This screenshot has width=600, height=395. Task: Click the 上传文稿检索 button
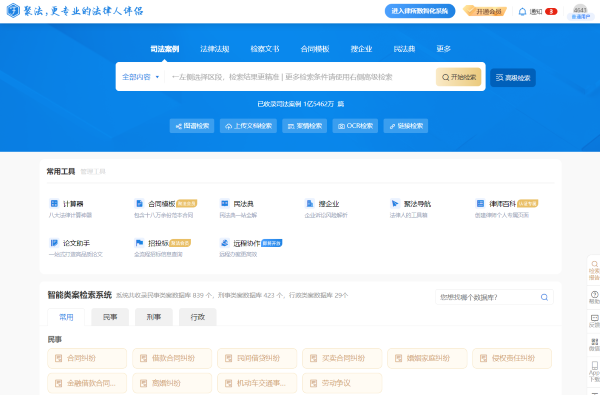(x=248, y=126)
